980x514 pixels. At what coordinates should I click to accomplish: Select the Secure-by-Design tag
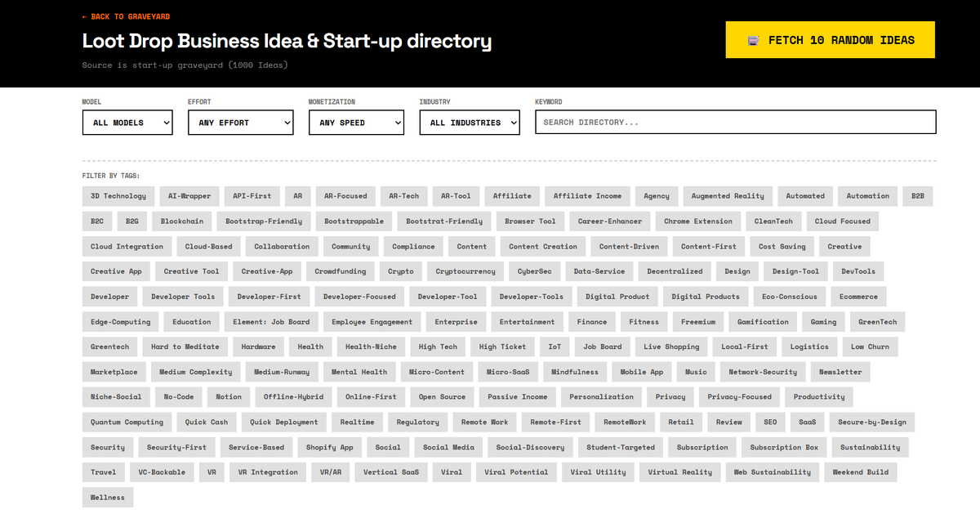click(x=872, y=422)
